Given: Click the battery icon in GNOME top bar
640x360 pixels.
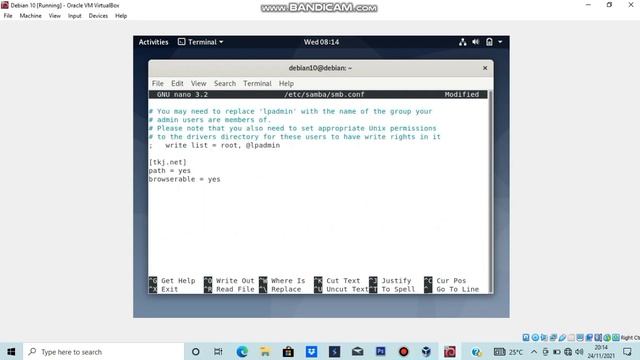Looking at the screenshot, I should pyautogui.click(x=489, y=42).
